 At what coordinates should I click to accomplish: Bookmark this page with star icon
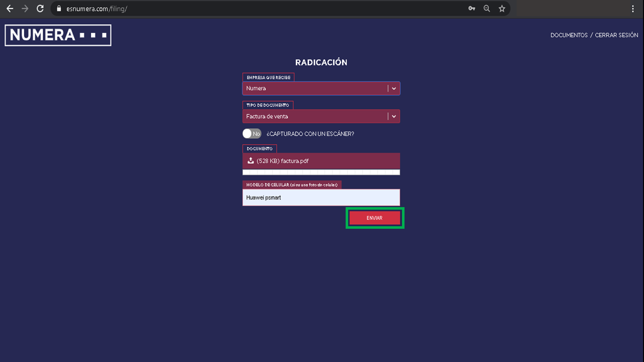[x=502, y=9]
